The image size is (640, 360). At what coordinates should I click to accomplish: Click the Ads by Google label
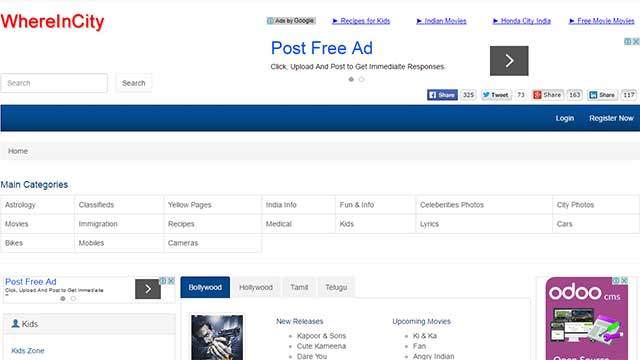click(291, 20)
